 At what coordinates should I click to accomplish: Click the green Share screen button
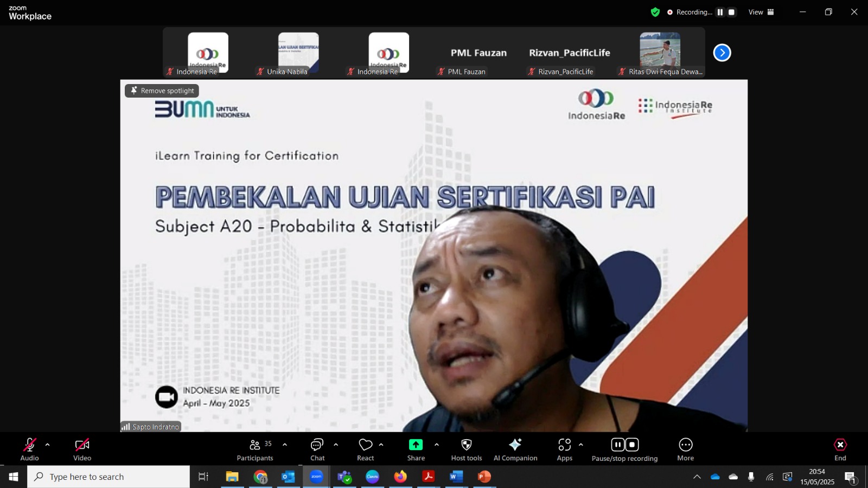click(416, 450)
